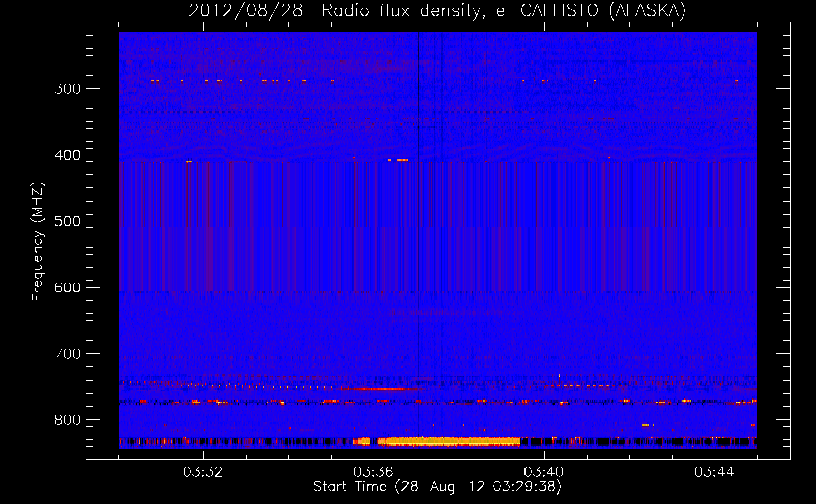The width and height of the screenshot is (816, 504).
Task: Click the 700 frequency tick label
Action: (x=67, y=354)
